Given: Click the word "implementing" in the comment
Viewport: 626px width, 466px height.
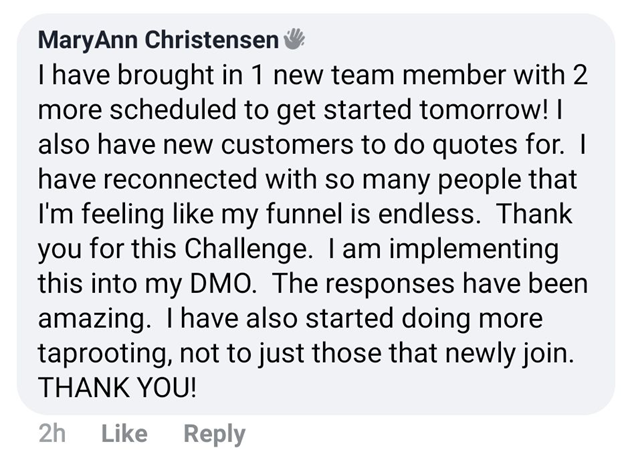Looking at the screenshot, I should tap(463, 248).
